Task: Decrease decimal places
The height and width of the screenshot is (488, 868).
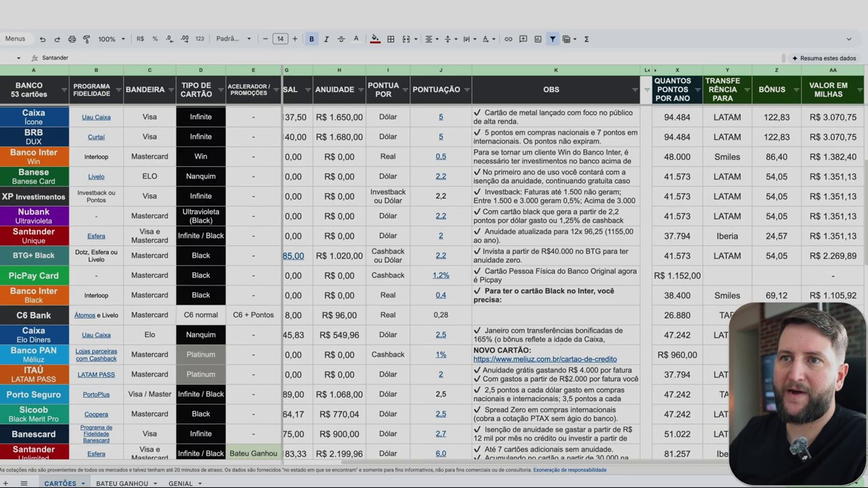Action: (170, 39)
